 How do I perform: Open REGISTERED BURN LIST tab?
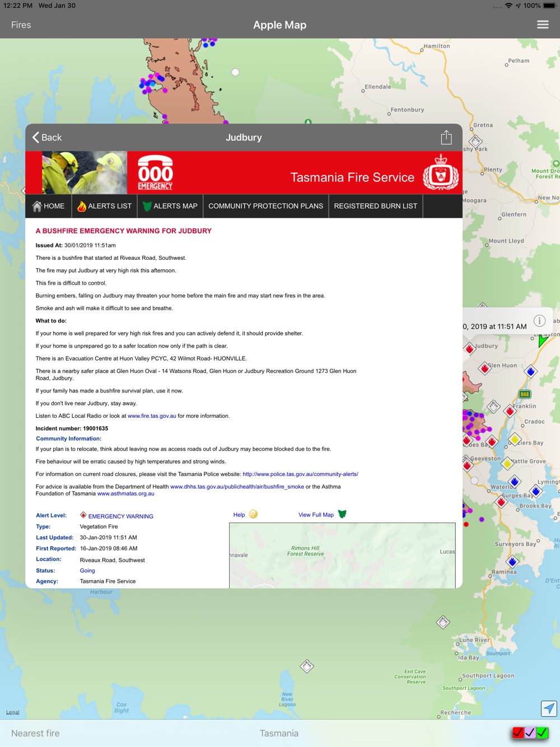coord(376,206)
